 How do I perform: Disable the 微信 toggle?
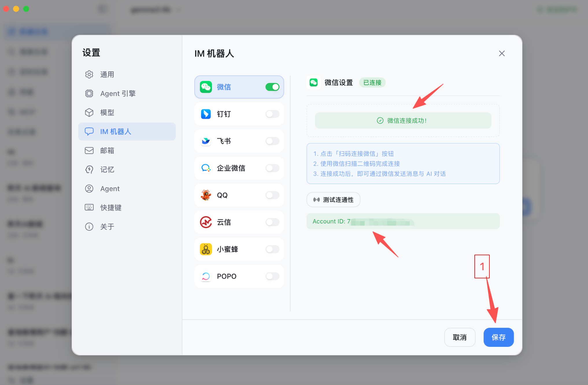click(272, 87)
